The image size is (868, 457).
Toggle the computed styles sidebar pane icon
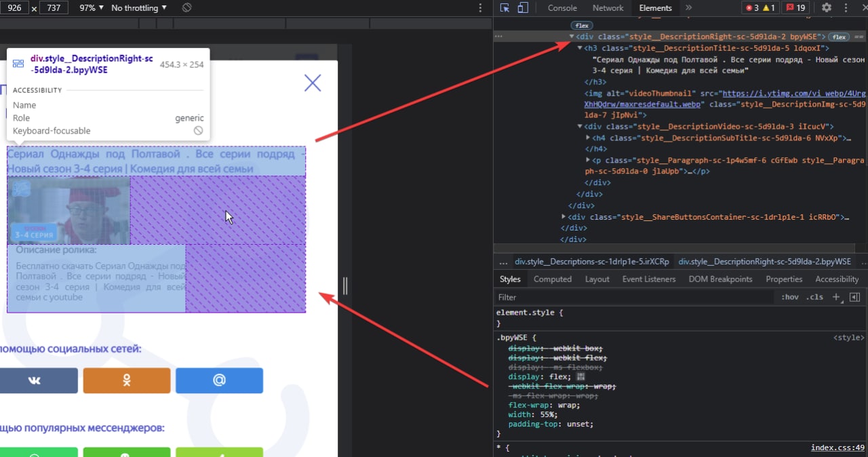[854, 297]
